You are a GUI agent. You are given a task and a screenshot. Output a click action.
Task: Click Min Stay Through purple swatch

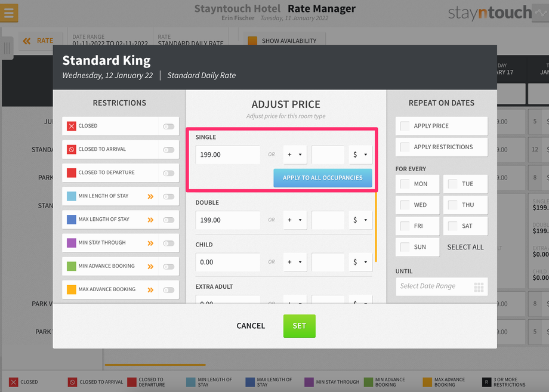click(72, 243)
